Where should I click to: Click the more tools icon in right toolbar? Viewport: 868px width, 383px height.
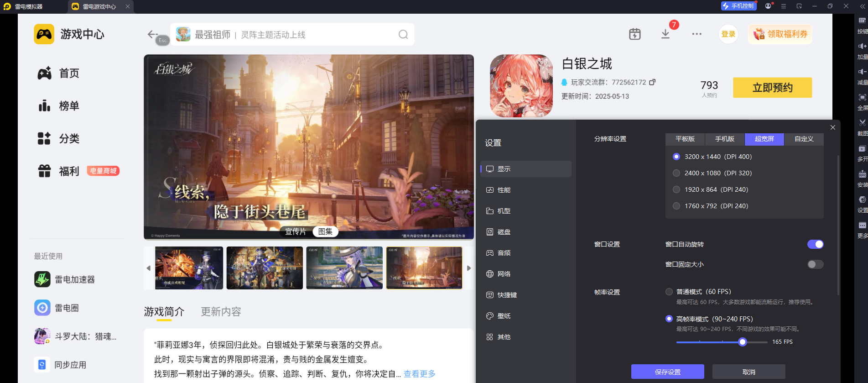click(862, 225)
